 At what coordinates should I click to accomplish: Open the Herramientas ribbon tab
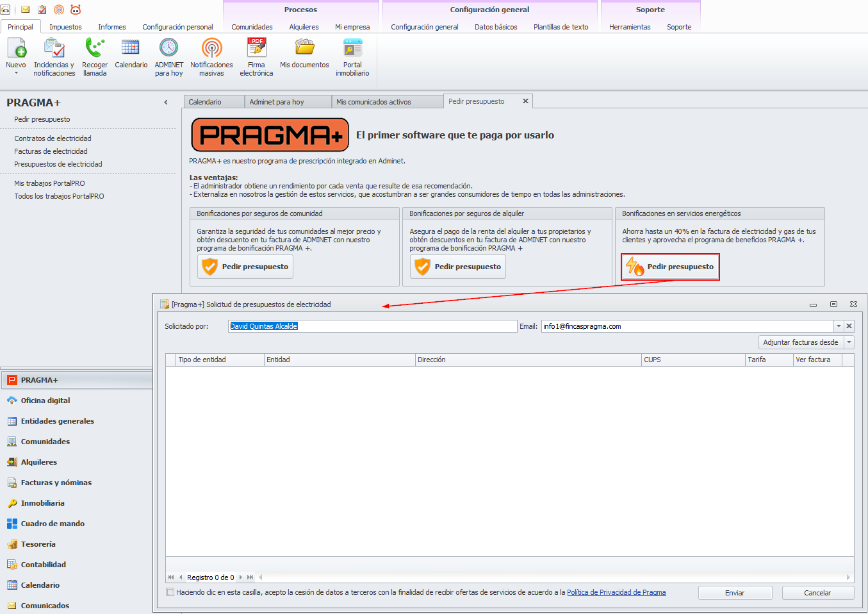pyautogui.click(x=630, y=27)
